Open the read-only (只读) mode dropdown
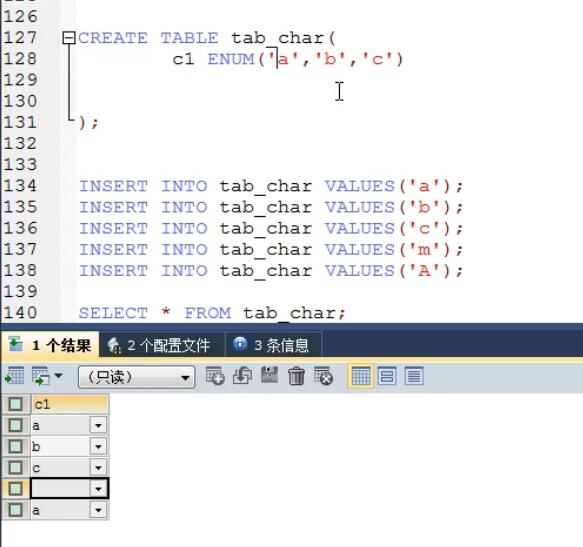 pos(136,377)
